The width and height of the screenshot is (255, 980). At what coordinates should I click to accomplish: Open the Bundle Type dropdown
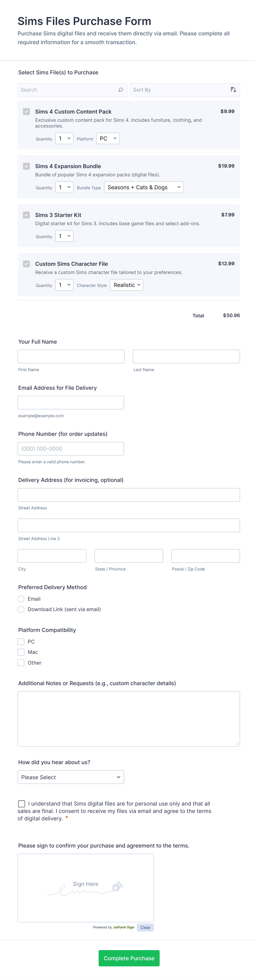[143, 187]
